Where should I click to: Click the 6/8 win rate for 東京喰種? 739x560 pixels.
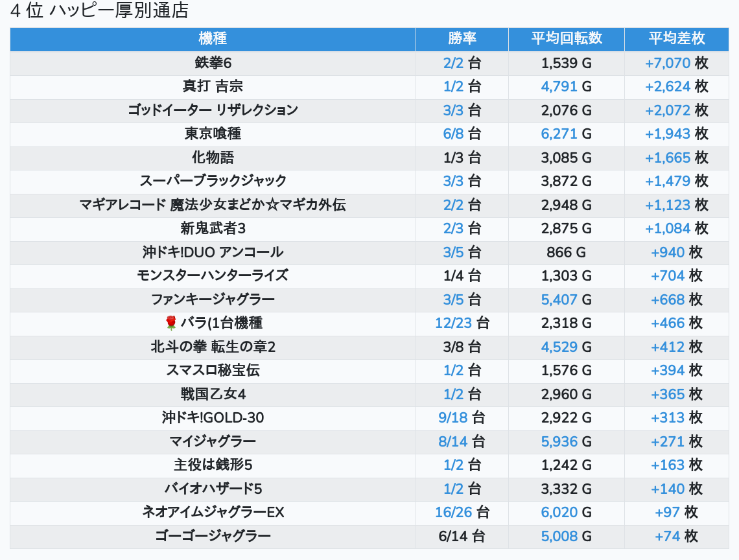(x=453, y=134)
